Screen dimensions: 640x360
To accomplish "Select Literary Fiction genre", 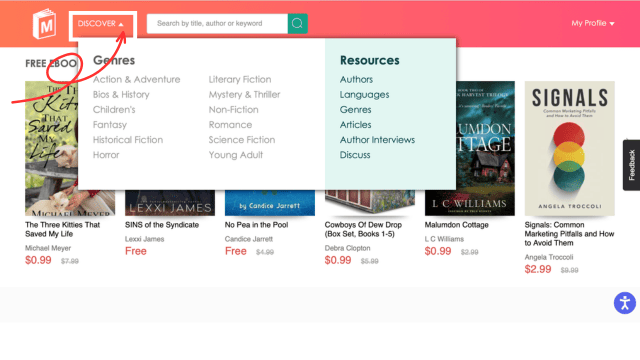I will [x=240, y=79].
